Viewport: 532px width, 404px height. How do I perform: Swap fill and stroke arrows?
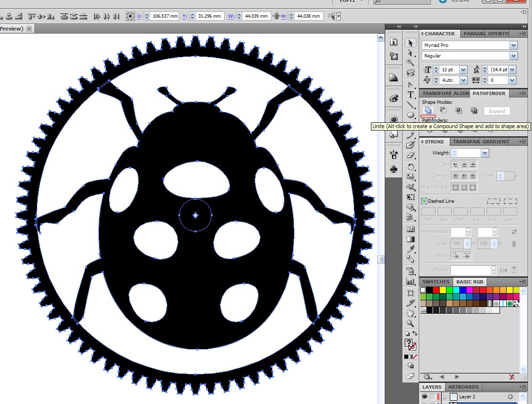click(x=415, y=333)
